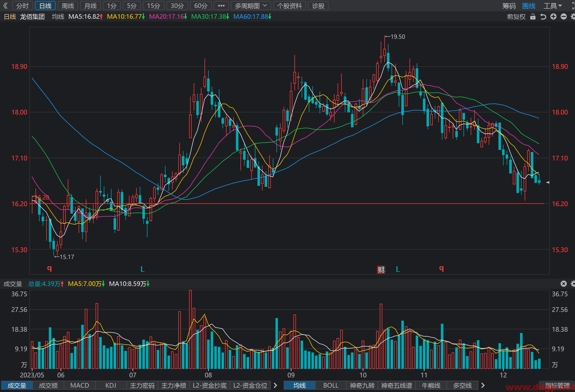The image size is (575, 392).
Task: Switch to 月线 period
Action: (x=90, y=6)
